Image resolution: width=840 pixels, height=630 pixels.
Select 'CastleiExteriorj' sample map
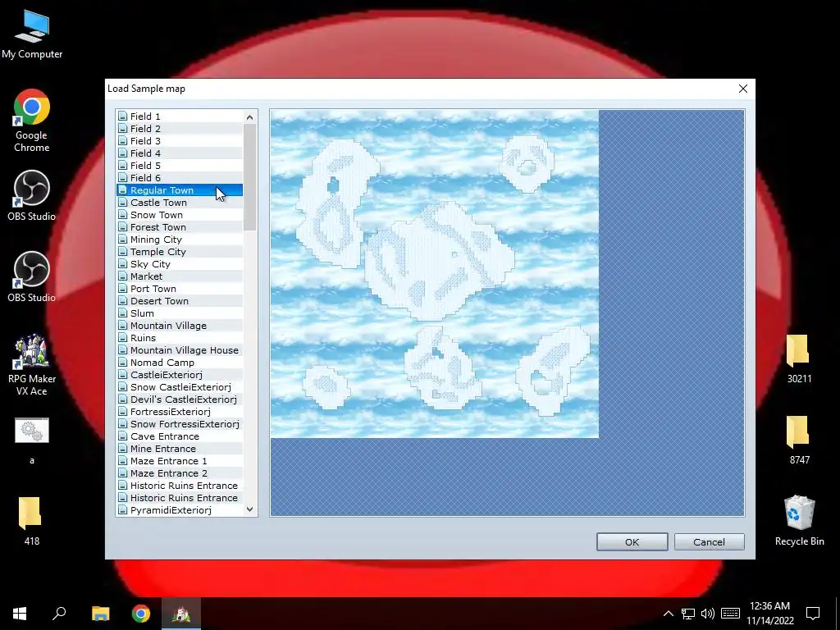[180, 375]
